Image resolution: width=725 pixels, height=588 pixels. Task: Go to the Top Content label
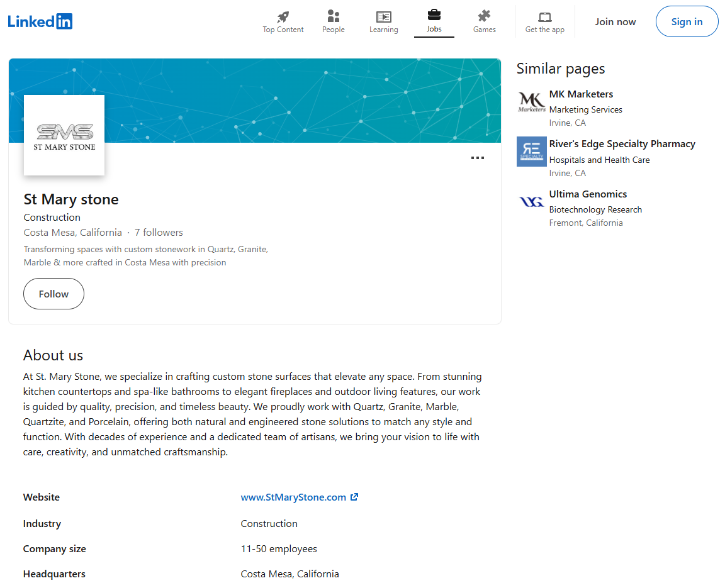[283, 30]
